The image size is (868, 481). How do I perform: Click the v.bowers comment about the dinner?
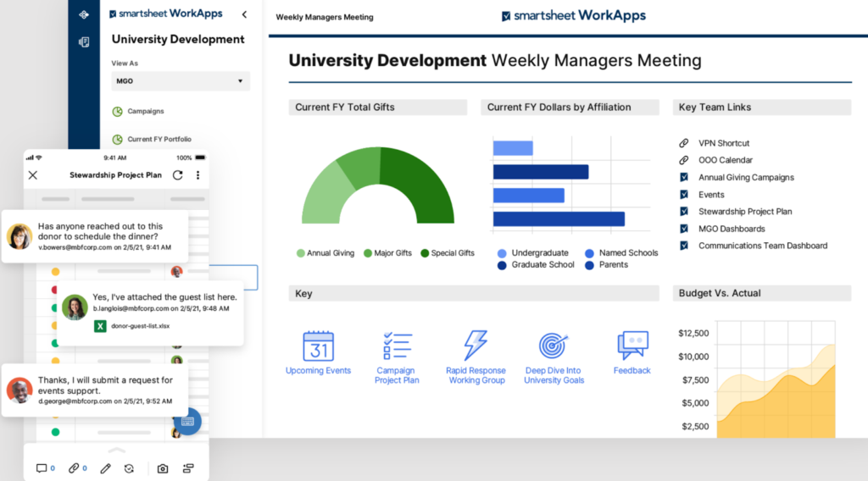click(95, 236)
